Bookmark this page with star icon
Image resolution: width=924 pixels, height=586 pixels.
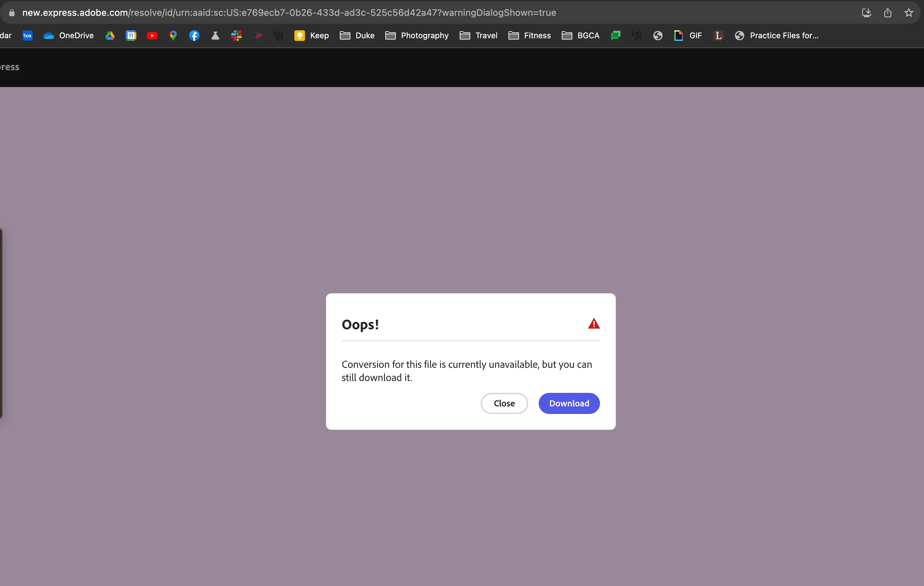pos(908,13)
